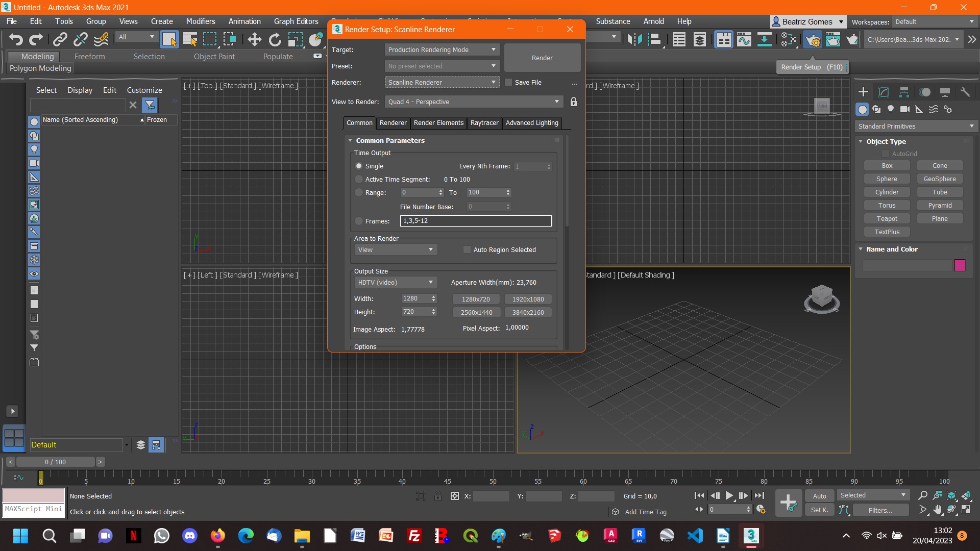
Task: Open the HDTV (video) output size dropdown
Action: point(396,282)
